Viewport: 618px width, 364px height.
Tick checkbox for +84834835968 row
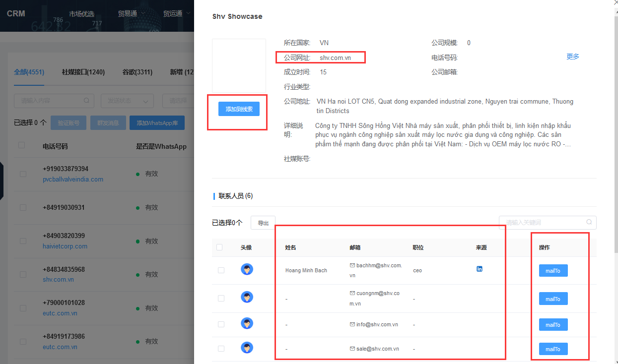point(23,274)
